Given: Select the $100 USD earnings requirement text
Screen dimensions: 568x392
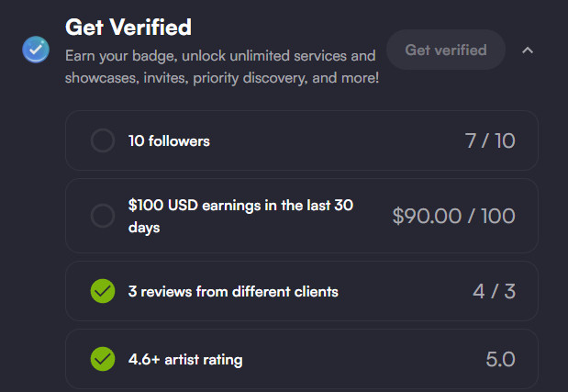Looking at the screenshot, I should [240, 217].
